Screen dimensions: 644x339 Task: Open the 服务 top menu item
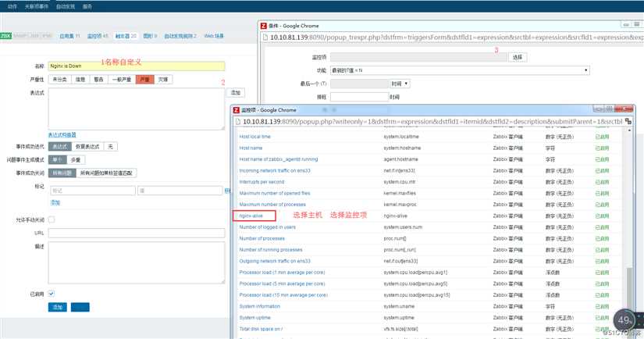87,6
